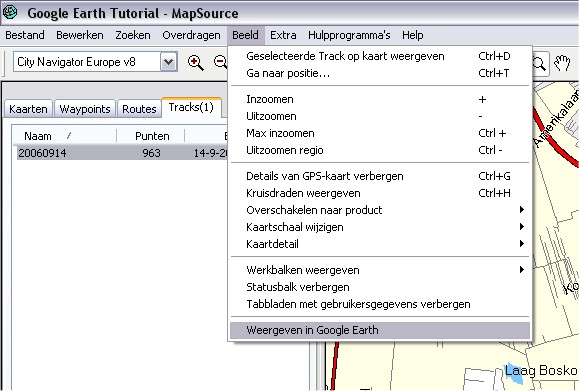The height and width of the screenshot is (391, 579).
Task: Open the City Navigator Europe v8 dropdown
Action: coord(168,62)
